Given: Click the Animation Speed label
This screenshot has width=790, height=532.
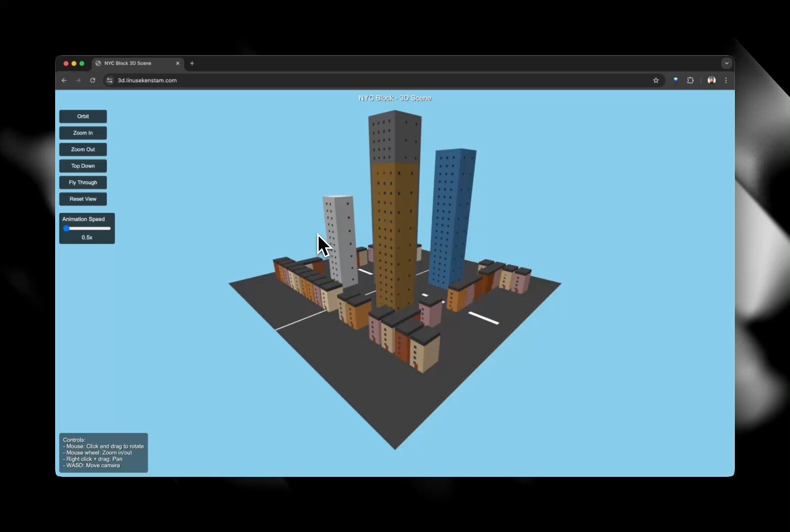Looking at the screenshot, I should pos(83,219).
